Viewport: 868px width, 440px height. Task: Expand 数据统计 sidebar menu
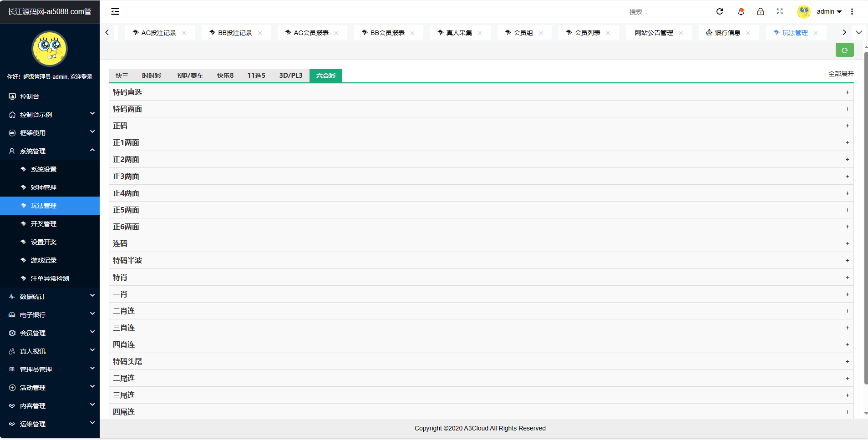pyautogui.click(x=50, y=297)
